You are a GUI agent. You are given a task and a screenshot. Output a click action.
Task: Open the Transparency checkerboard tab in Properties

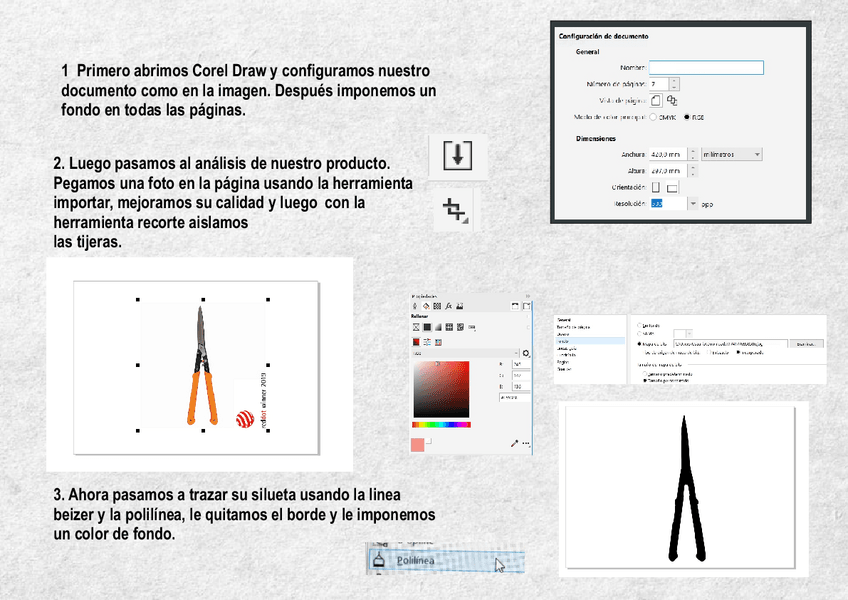[x=437, y=306]
